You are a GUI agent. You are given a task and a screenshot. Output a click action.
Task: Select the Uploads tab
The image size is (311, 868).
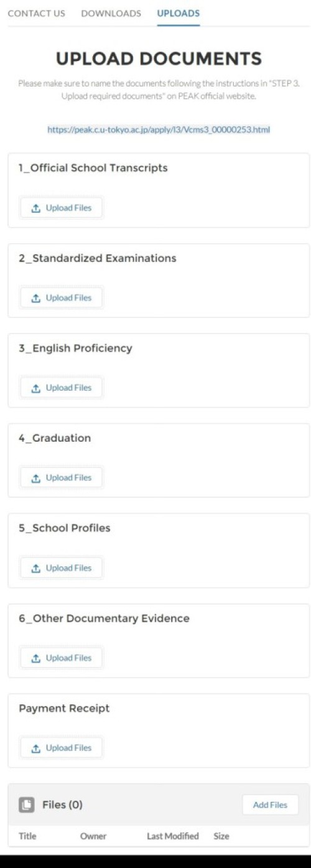pyautogui.click(x=179, y=13)
